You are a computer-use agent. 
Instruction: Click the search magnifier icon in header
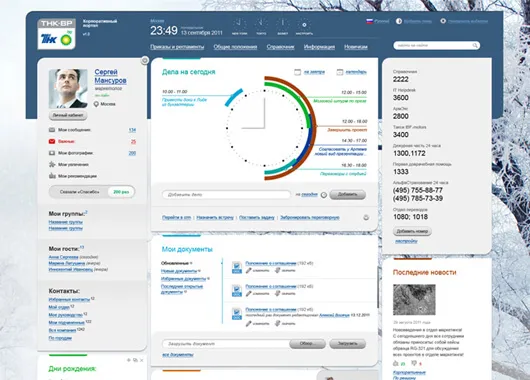[x=475, y=45]
